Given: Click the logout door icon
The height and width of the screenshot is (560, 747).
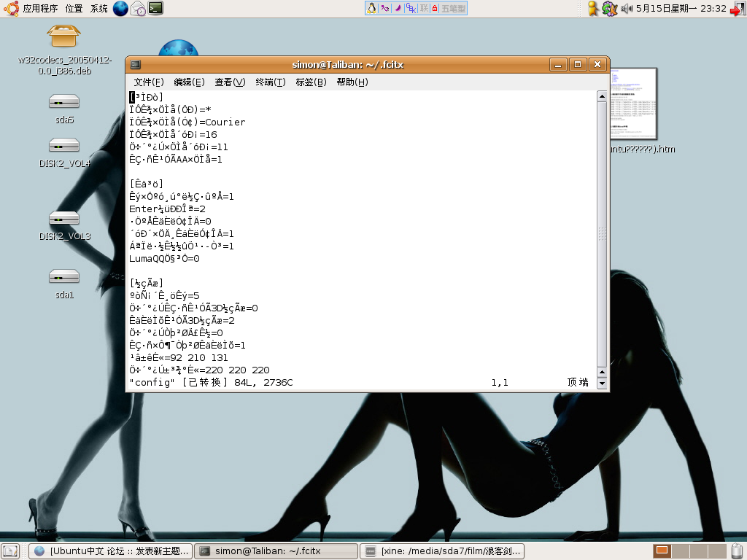Looking at the screenshot, I should click(738, 8).
